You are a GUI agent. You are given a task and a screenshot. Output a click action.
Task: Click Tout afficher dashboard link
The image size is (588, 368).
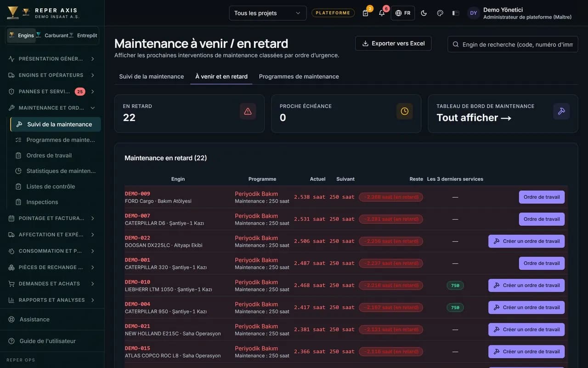click(x=474, y=118)
